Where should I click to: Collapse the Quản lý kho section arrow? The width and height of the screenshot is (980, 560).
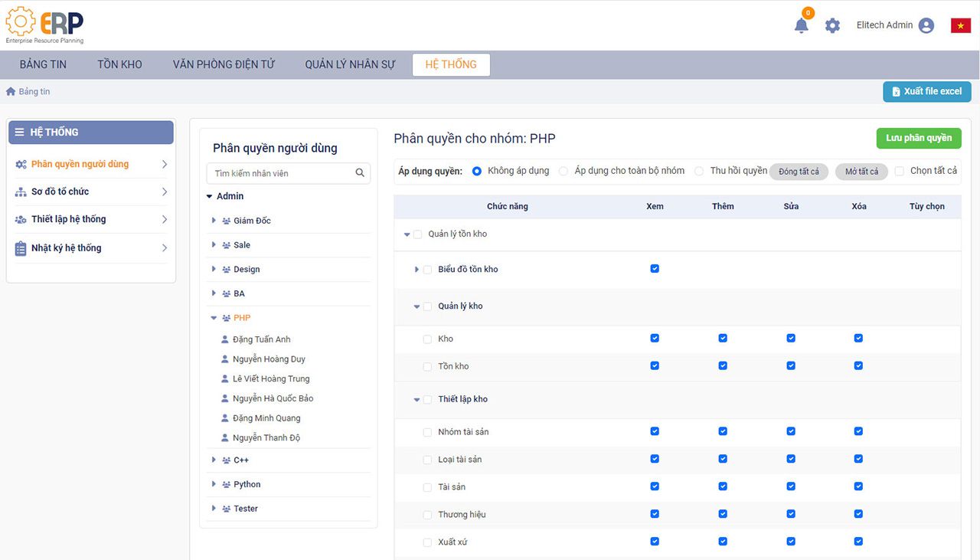417,306
